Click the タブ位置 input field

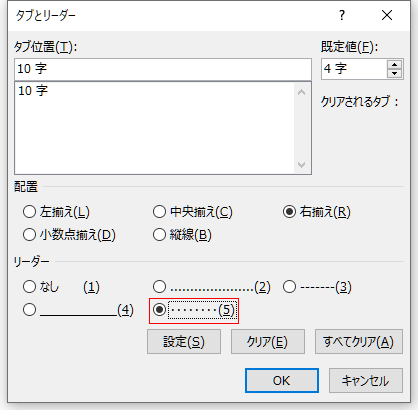[x=163, y=69]
